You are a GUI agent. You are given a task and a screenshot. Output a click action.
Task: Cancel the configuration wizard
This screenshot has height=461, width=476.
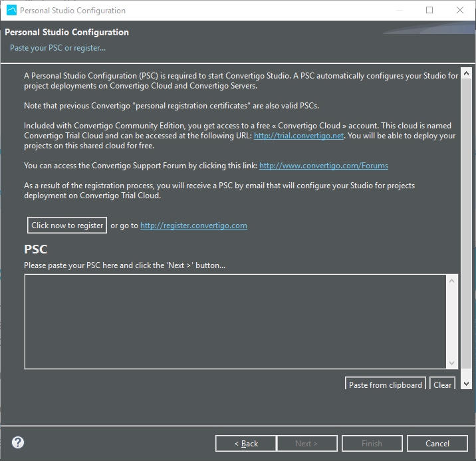[x=437, y=444]
